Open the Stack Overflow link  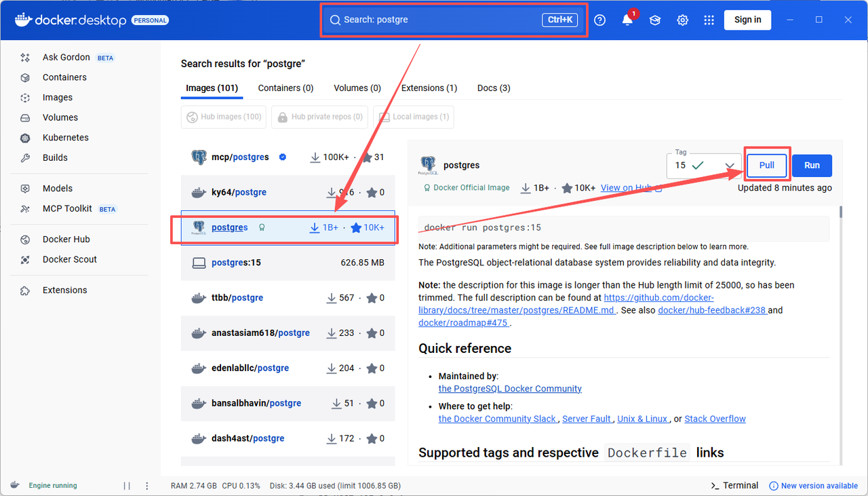point(715,419)
